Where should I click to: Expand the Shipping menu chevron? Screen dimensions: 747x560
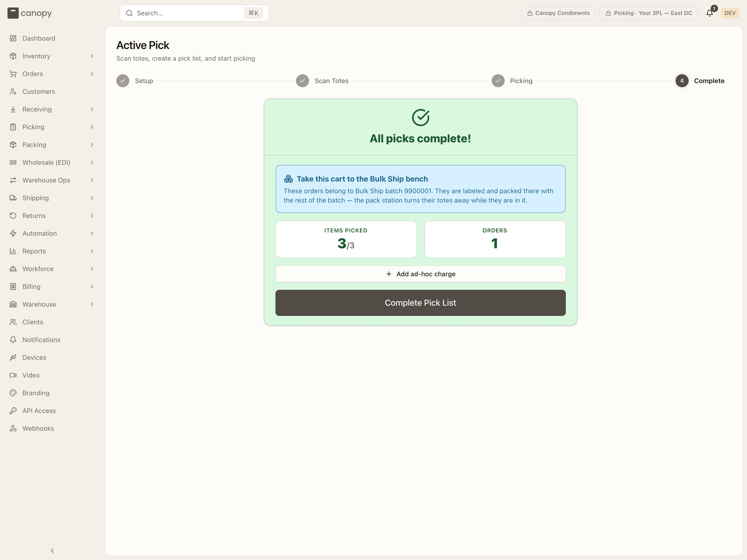coord(92,198)
